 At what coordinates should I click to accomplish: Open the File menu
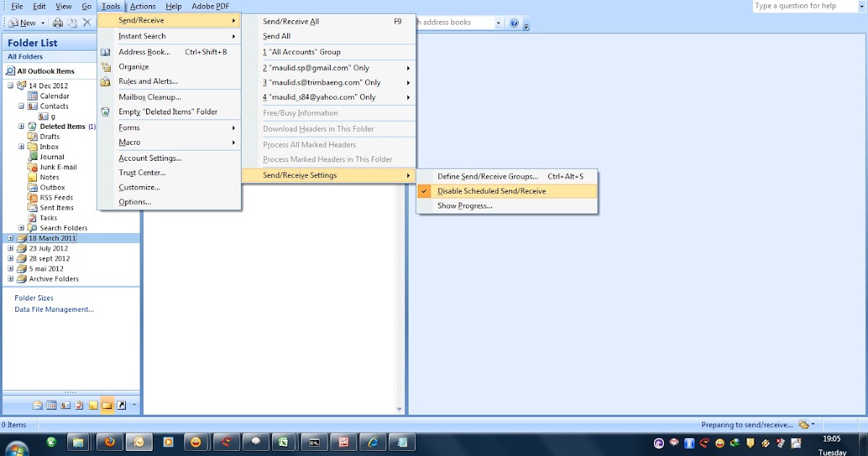(x=17, y=7)
